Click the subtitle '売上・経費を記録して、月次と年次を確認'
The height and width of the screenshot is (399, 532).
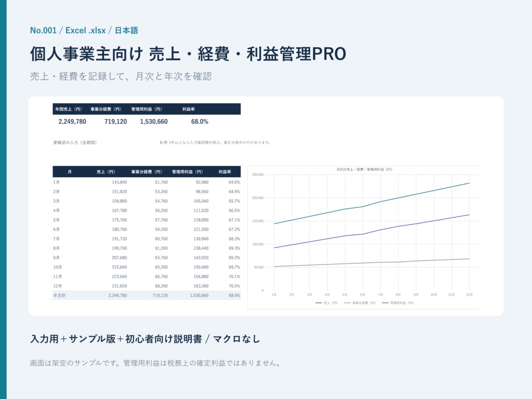[121, 76]
